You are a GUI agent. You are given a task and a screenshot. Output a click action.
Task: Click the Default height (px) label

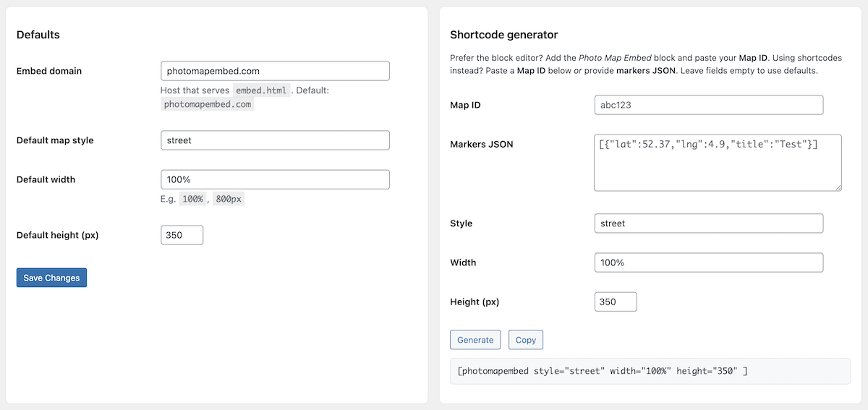[x=57, y=235]
